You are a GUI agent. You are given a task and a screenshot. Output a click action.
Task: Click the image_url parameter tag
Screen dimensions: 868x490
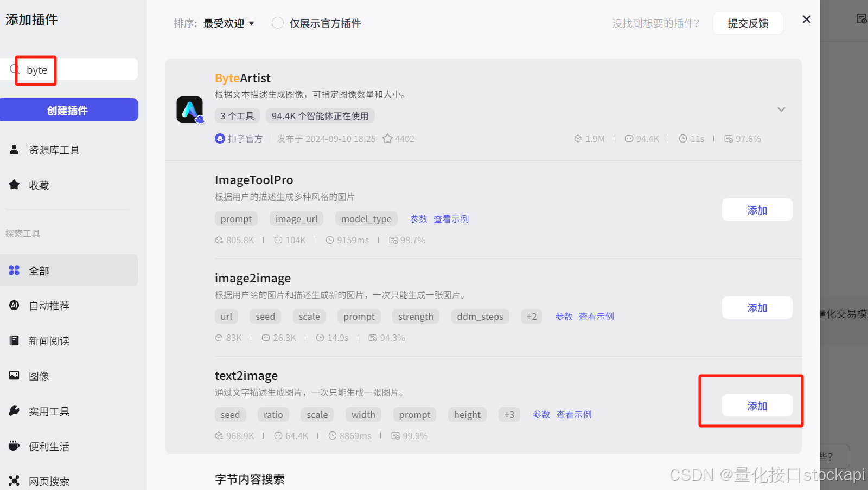296,219
